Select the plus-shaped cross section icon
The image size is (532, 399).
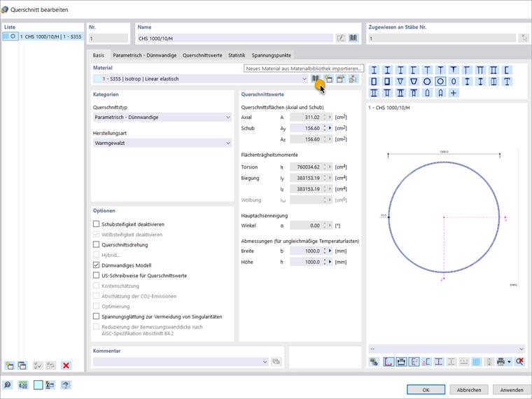click(454, 92)
